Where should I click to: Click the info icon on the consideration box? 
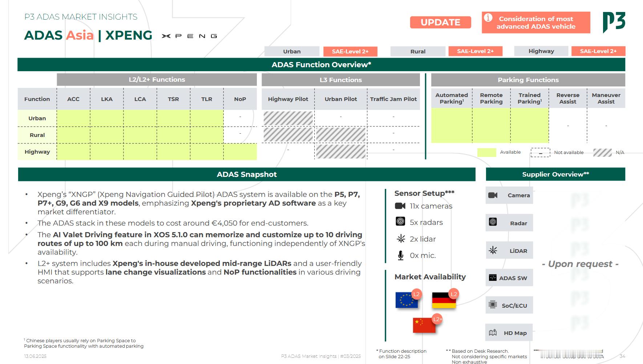pyautogui.click(x=488, y=18)
